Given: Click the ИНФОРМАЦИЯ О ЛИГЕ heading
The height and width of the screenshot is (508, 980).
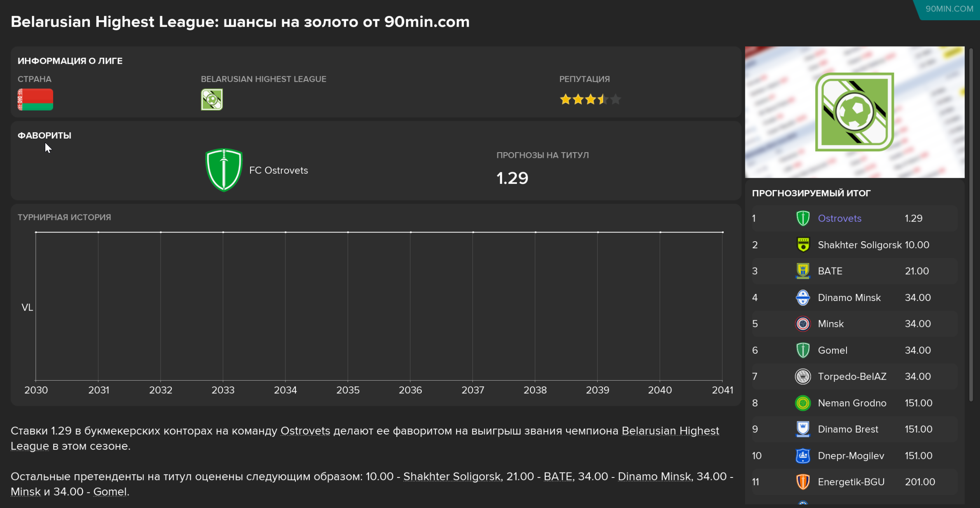Looking at the screenshot, I should point(70,61).
